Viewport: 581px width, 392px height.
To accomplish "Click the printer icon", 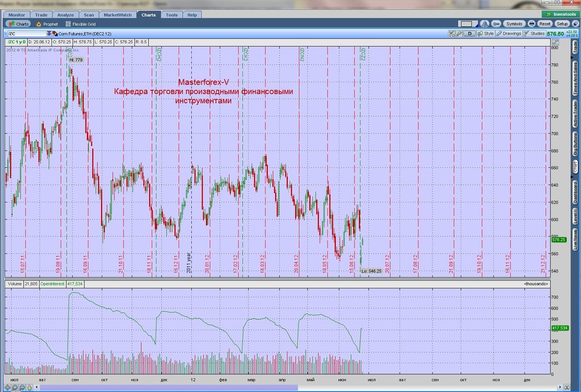I will click(531, 24).
